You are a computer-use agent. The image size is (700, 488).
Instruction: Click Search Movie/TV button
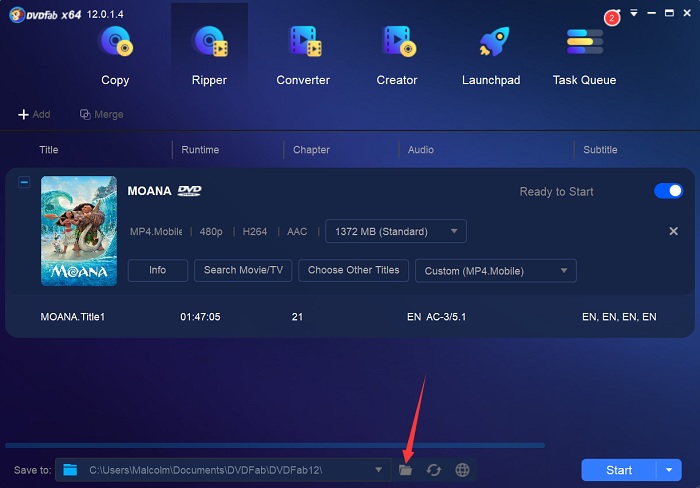pyautogui.click(x=243, y=270)
